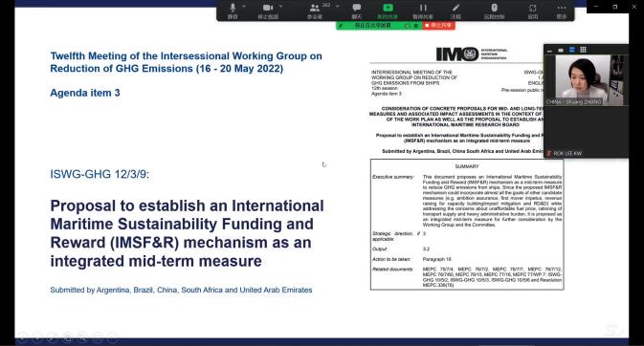Click 'Related documents' label in document
Screen dimensions: 644x346
click(392, 270)
